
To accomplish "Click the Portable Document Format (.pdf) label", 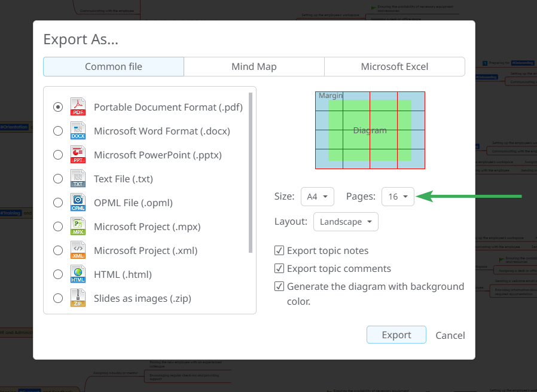I will pos(168,107).
